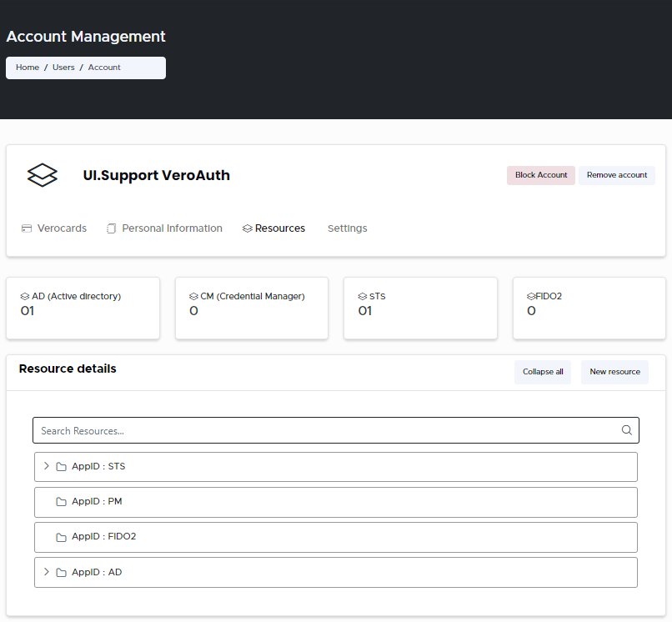Go to Home in the breadcrumb
Screen dimensions: 672x622
28,68
